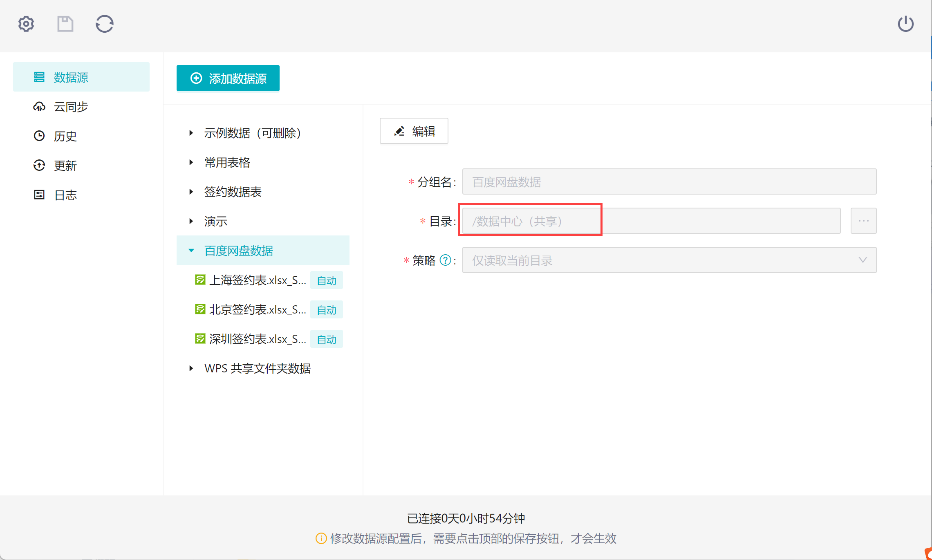Expand the 常用表格 tree group
The image size is (932, 560).
tap(191, 162)
